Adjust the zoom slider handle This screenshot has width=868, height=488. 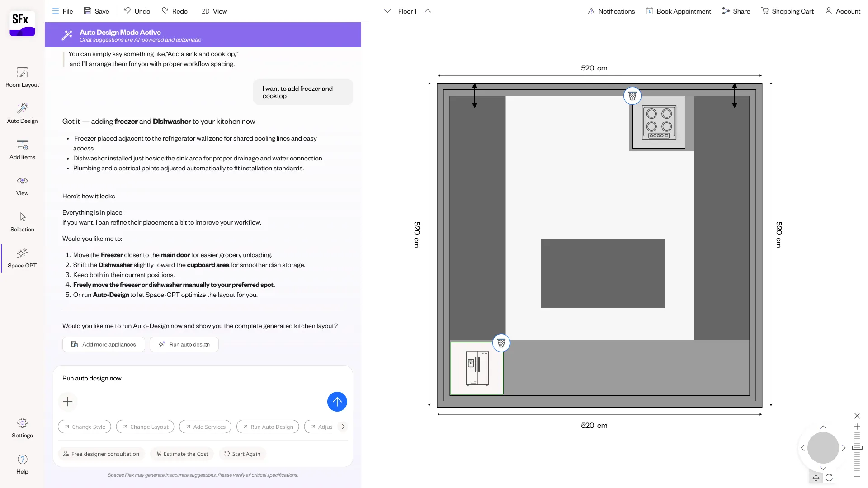click(857, 448)
